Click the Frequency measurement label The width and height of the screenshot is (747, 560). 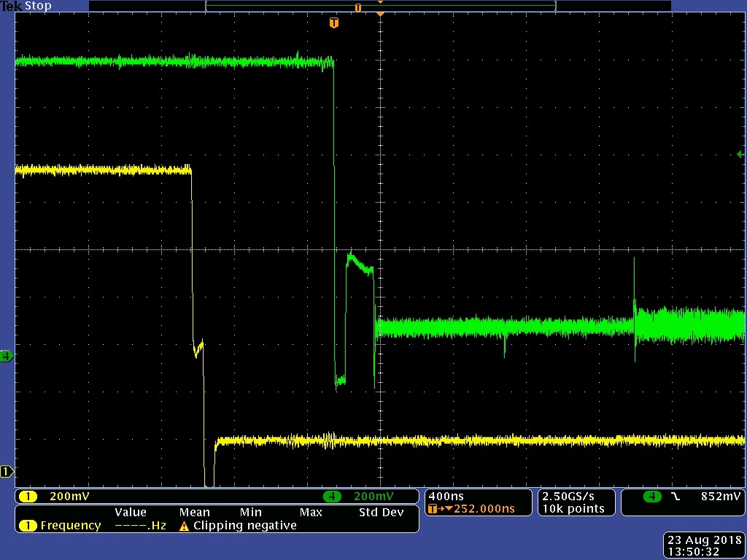(x=71, y=526)
